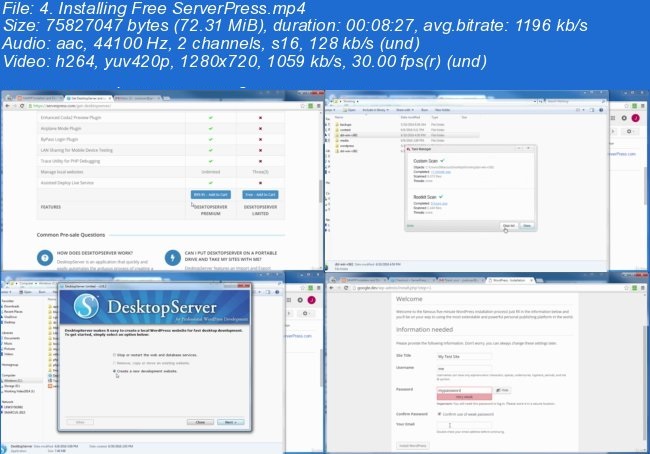Click the Your Email input field
This screenshot has width=650, height=454.
tap(464, 425)
